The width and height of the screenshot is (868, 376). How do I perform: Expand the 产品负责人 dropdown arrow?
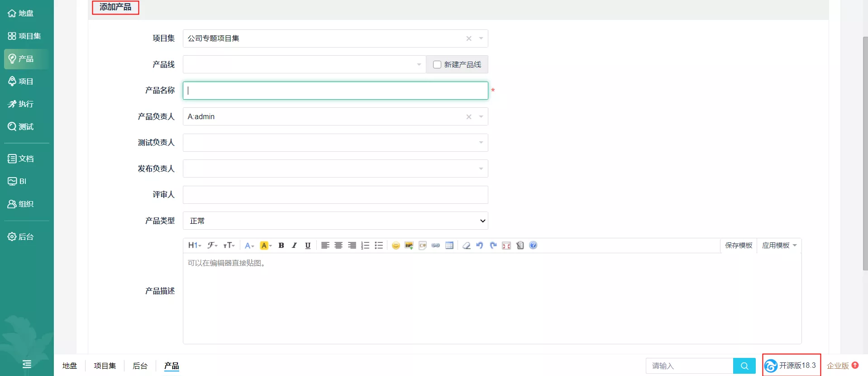click(481, 117)
